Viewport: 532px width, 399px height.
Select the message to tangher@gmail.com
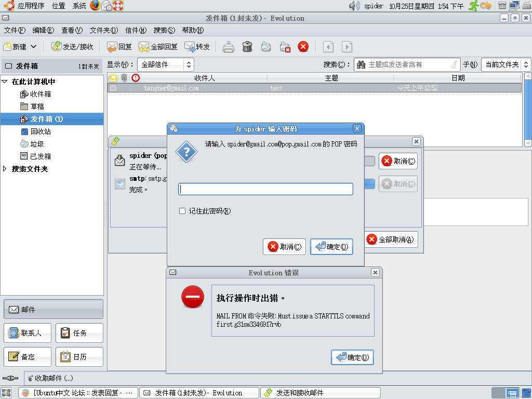(x=315, y=88)
